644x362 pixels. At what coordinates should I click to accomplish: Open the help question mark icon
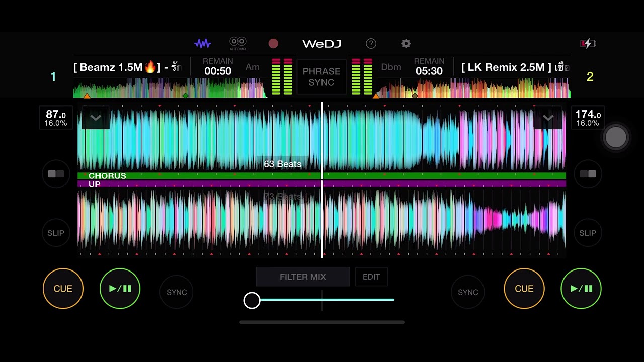[371, 44]
